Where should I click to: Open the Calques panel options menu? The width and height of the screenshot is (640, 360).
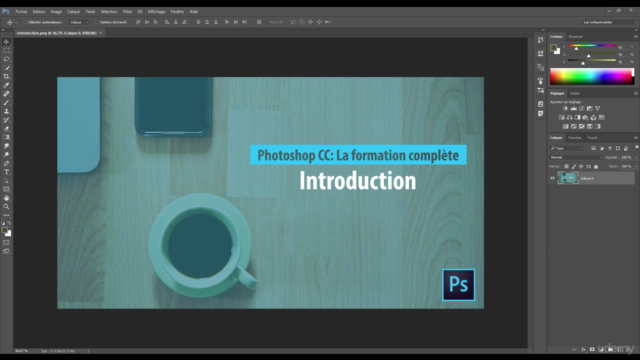(636, 138)
